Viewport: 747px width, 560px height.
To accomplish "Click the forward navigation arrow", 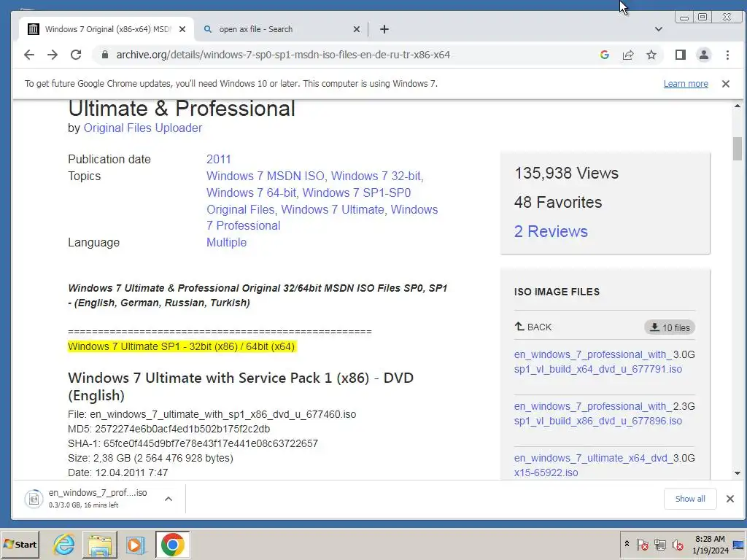I will (53, 55).
